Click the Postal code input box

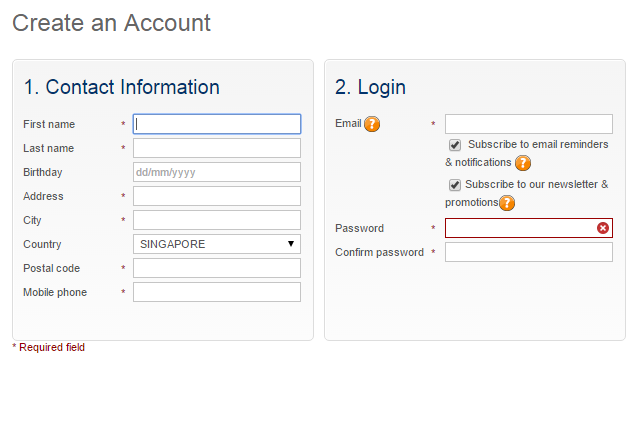point(217,268)
